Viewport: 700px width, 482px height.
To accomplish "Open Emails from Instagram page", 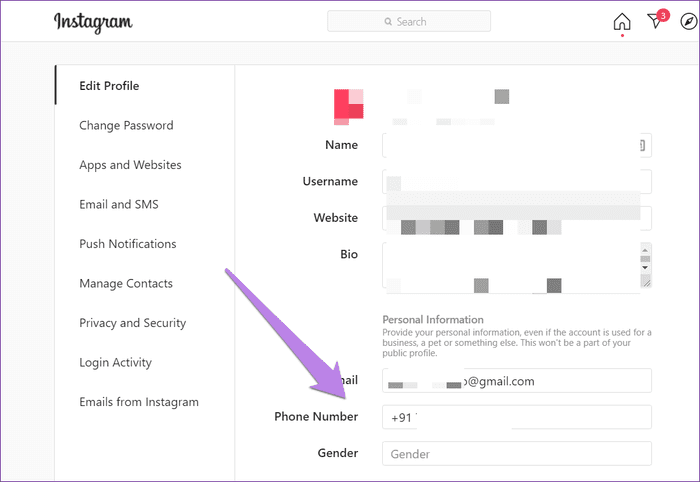I will [x=139, y=402].
